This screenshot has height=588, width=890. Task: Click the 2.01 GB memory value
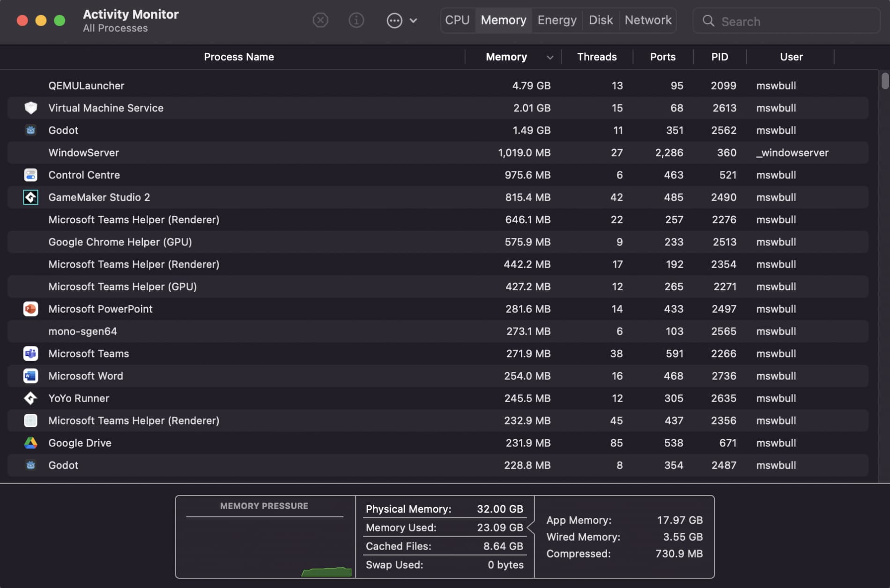coord(532,108)
